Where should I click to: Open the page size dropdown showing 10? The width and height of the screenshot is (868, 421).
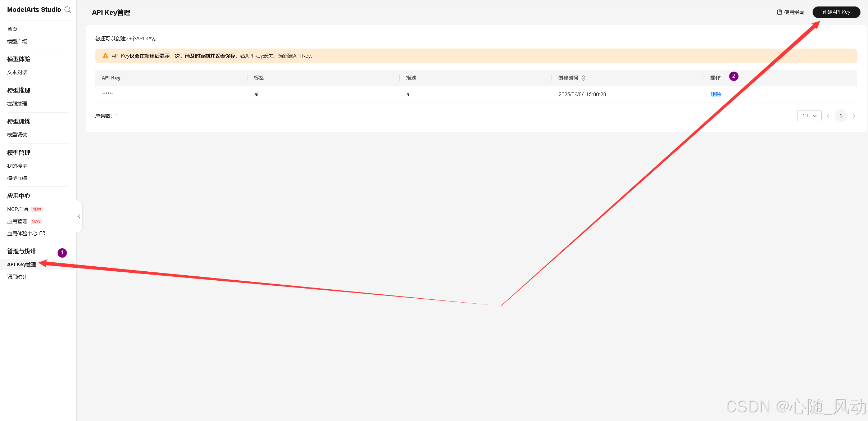tap(809, 116)
